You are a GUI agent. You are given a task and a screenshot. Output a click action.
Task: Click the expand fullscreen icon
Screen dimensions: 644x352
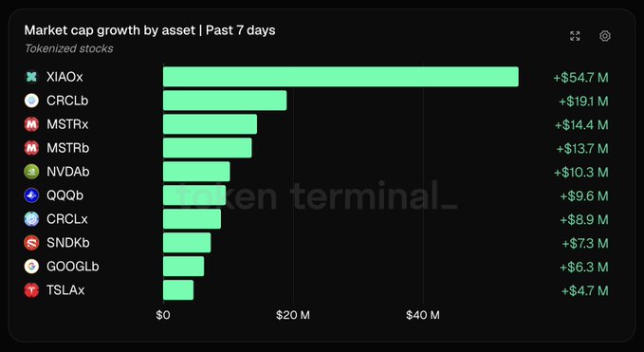coord(575,36)
